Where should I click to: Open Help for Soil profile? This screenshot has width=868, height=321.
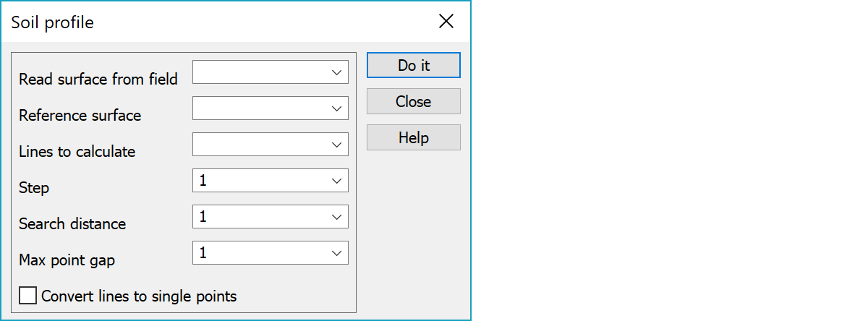click(x=413, y=137)
